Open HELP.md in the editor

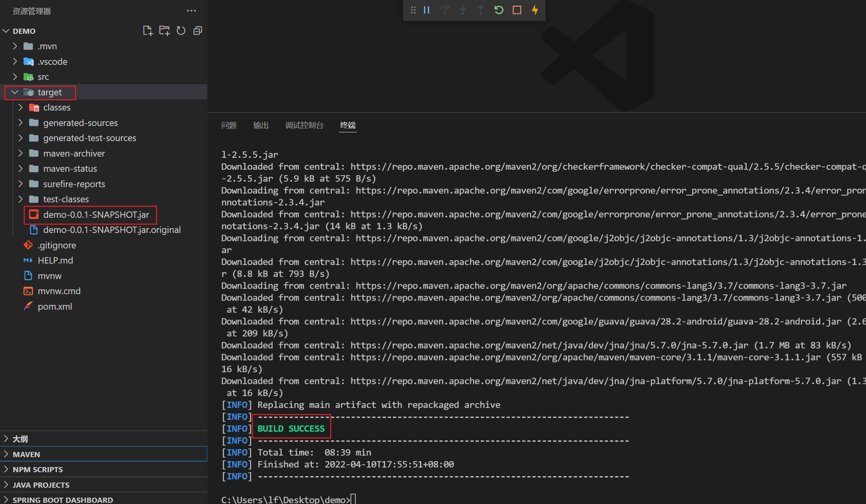click(55, 260)
